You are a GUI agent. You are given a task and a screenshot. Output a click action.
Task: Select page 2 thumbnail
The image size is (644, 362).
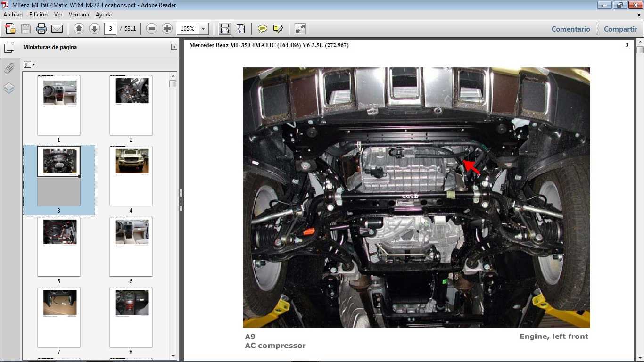click(x=131, y=105)
